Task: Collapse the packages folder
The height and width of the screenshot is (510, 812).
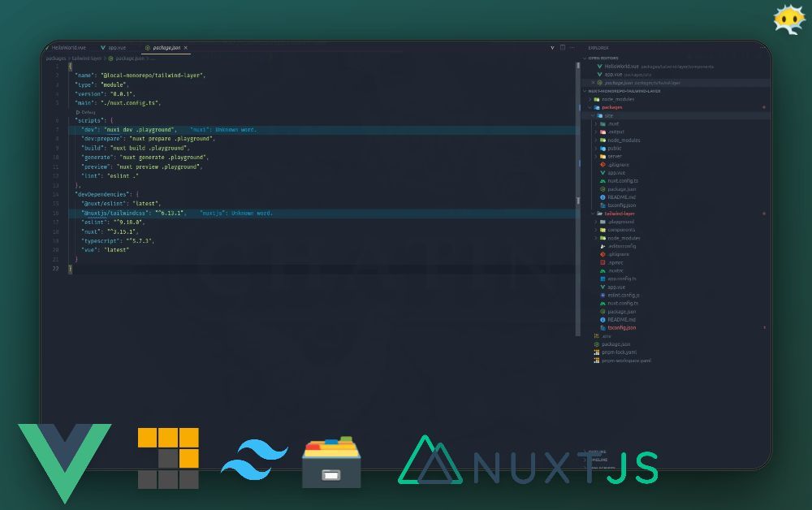Action: pyautogui.click(x=590, y=107)
